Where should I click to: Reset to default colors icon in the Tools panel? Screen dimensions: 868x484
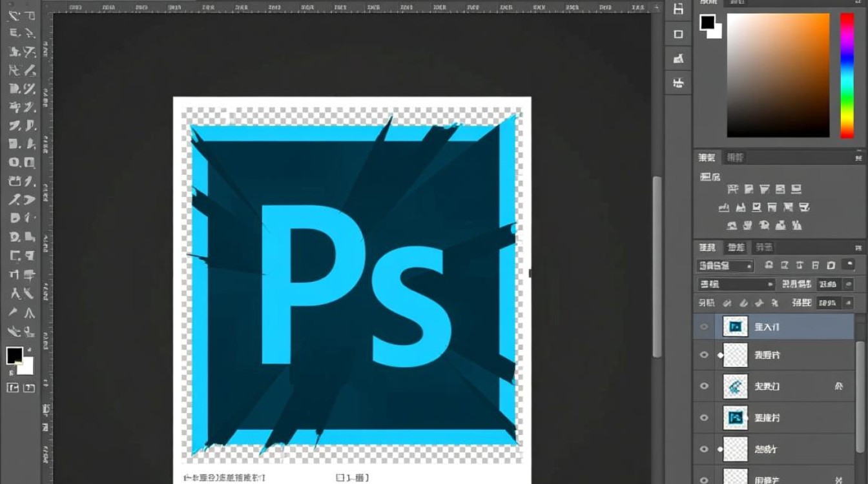coord(10,372)
